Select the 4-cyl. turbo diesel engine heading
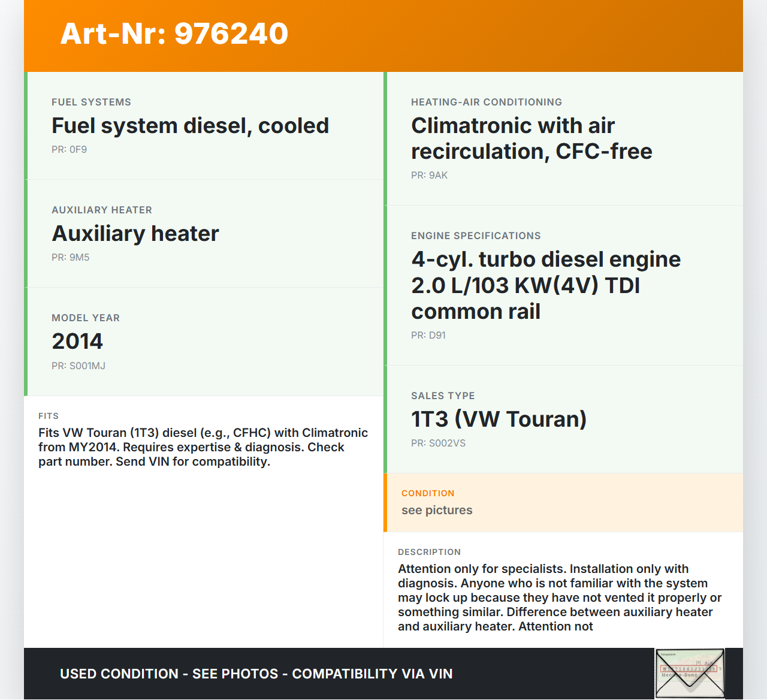 [x=545, y=285]
